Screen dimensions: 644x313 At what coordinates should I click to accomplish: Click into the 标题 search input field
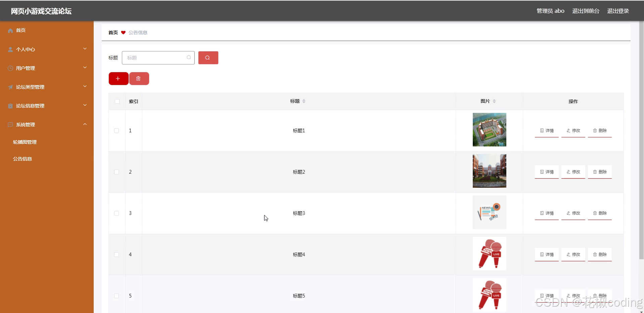(158, 58)
